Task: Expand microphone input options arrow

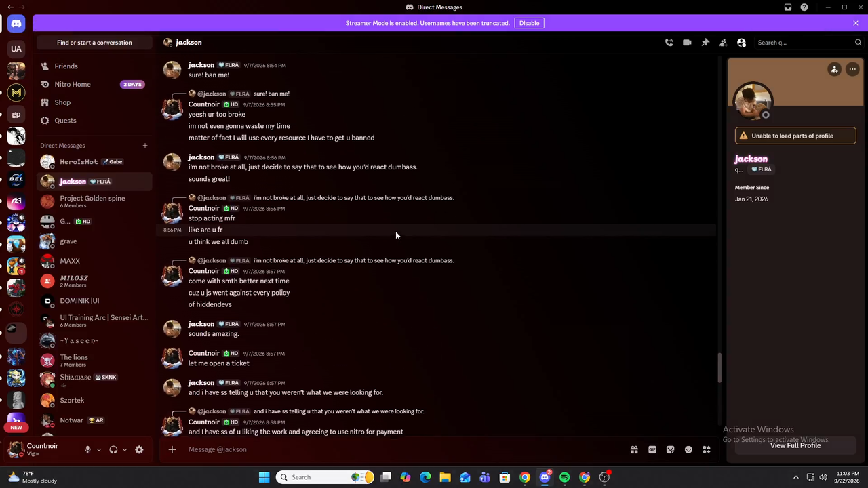Action: pyautogui.click(x=99, y=449)
